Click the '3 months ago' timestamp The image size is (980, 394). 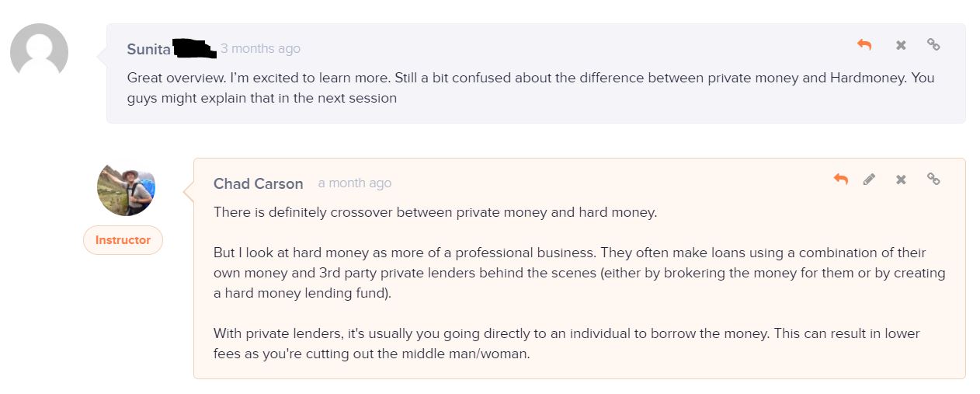pyautogui.click(x=260, y=49)
